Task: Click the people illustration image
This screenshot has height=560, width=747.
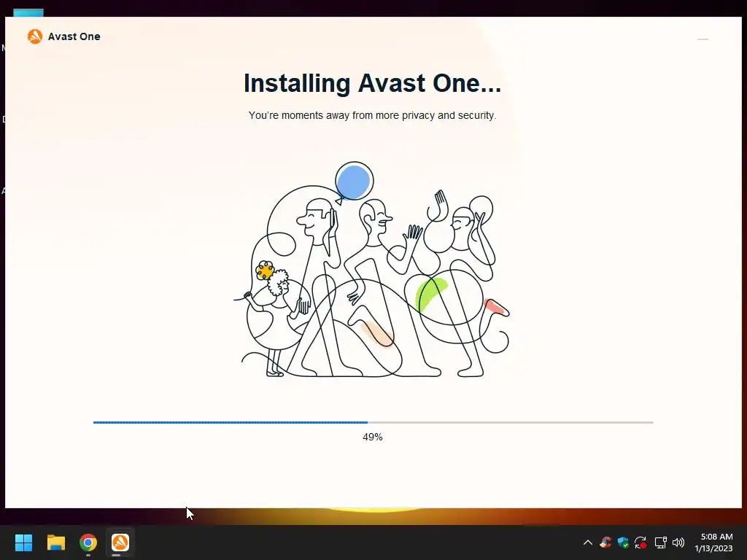Action: [x=371, y=270]
